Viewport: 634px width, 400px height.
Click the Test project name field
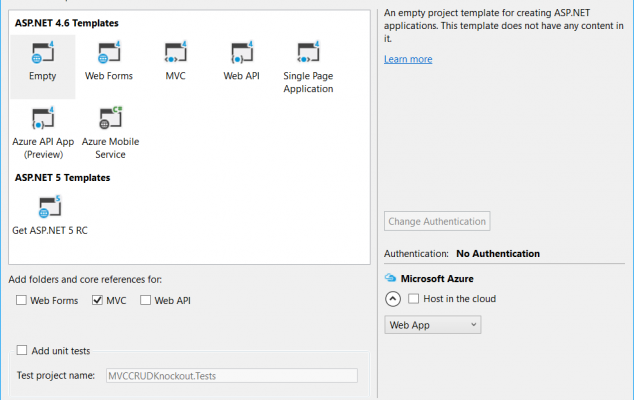point(232,376)
